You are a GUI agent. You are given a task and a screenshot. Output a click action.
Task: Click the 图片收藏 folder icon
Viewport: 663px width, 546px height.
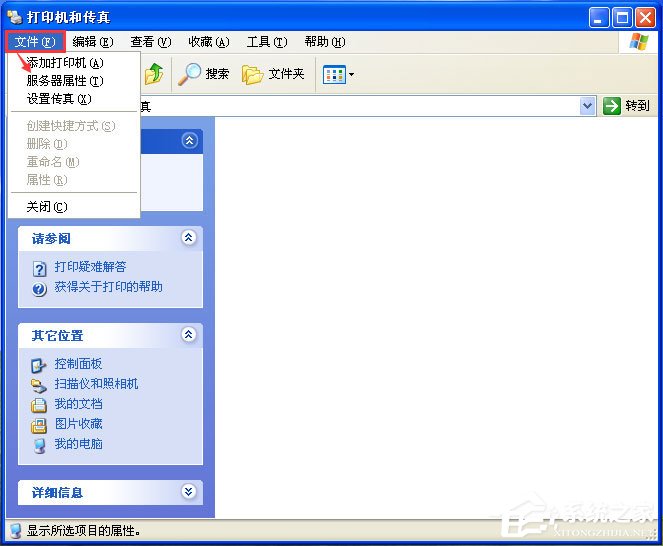point(39,425)
